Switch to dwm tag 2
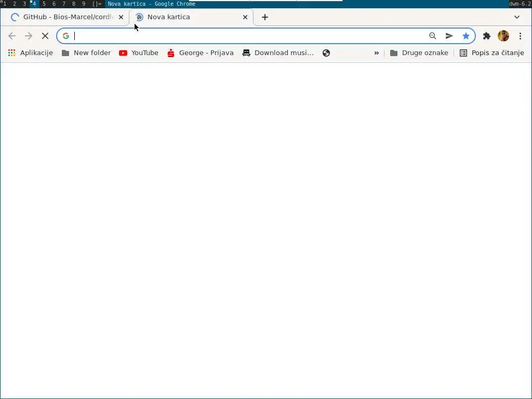 click(x=15, y=4)
